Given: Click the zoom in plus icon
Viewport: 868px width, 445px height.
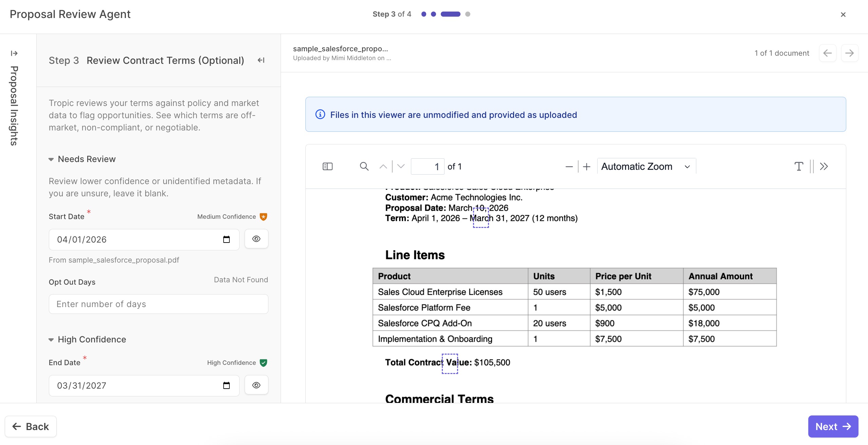Looking at the screenshot, I should click(x=587, y=166).
